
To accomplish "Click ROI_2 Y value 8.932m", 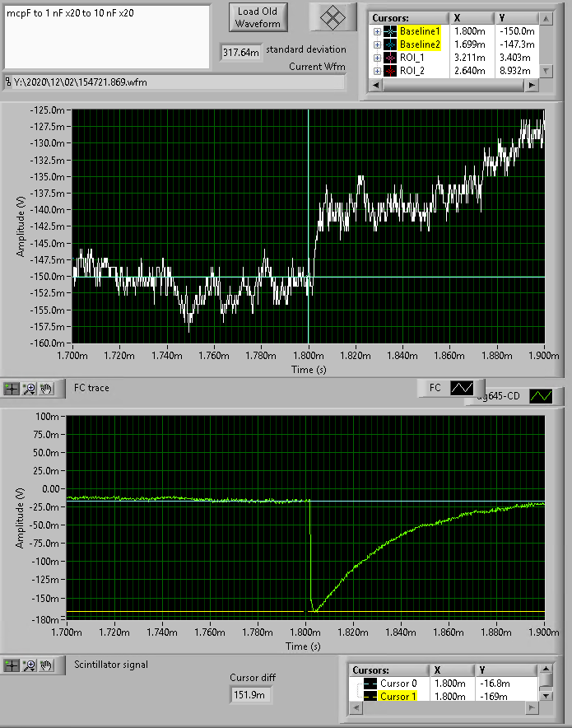I will point(515,71).
